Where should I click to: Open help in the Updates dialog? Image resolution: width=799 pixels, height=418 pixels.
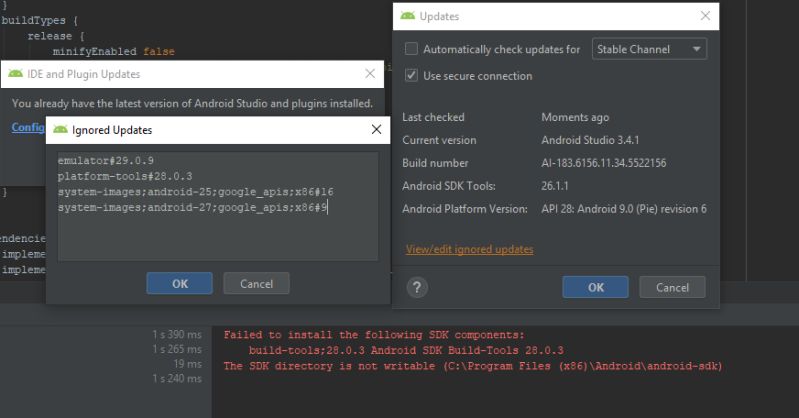(x=417, y=288)
